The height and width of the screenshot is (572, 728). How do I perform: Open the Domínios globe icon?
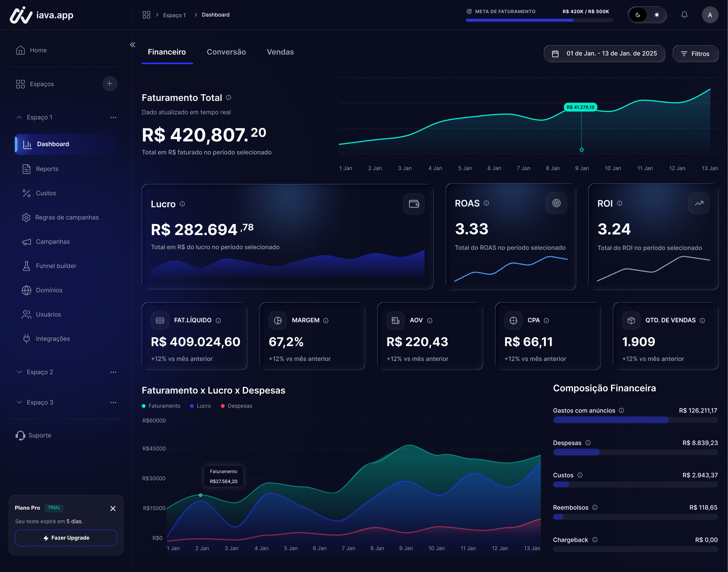pyautogui.click(x=27, y=290)
